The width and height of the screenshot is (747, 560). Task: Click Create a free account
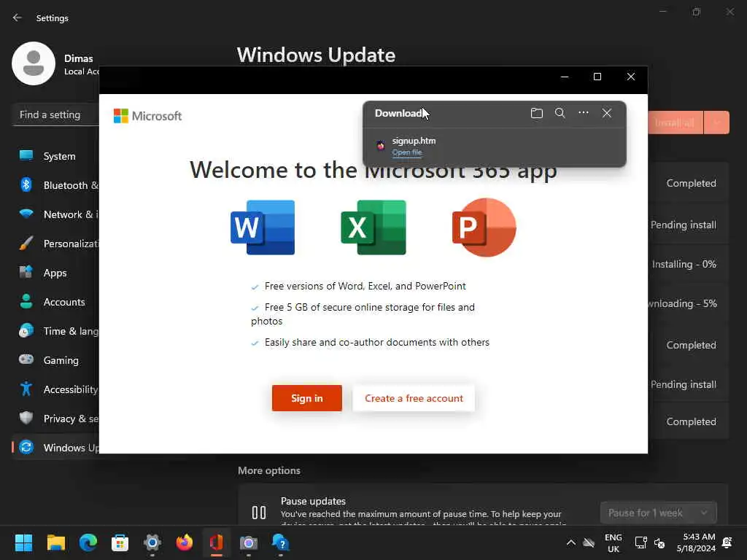point(414,398)
